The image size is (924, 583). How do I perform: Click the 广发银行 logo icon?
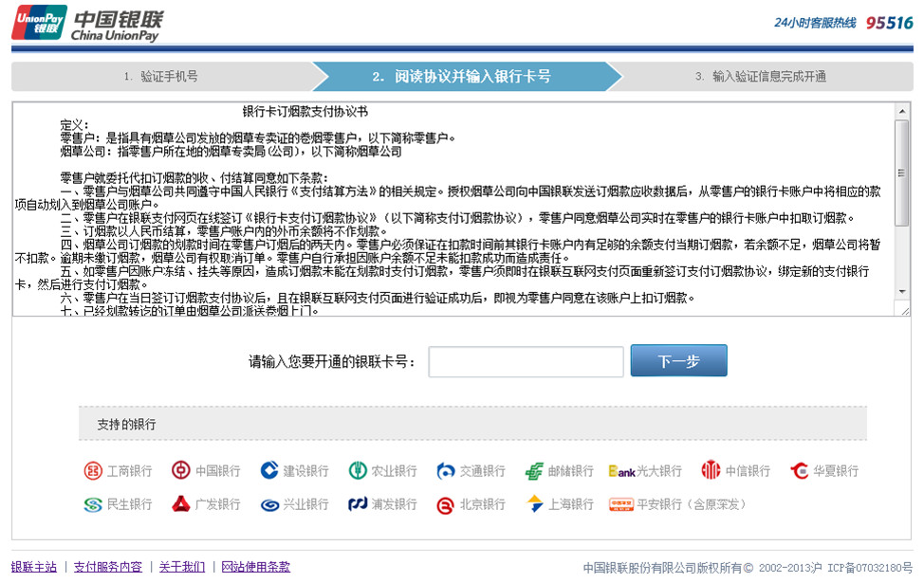[181, 504]
